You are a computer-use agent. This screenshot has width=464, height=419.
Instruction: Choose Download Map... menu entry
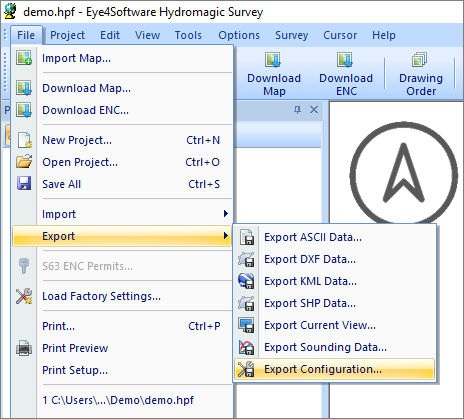coord(122,88)
